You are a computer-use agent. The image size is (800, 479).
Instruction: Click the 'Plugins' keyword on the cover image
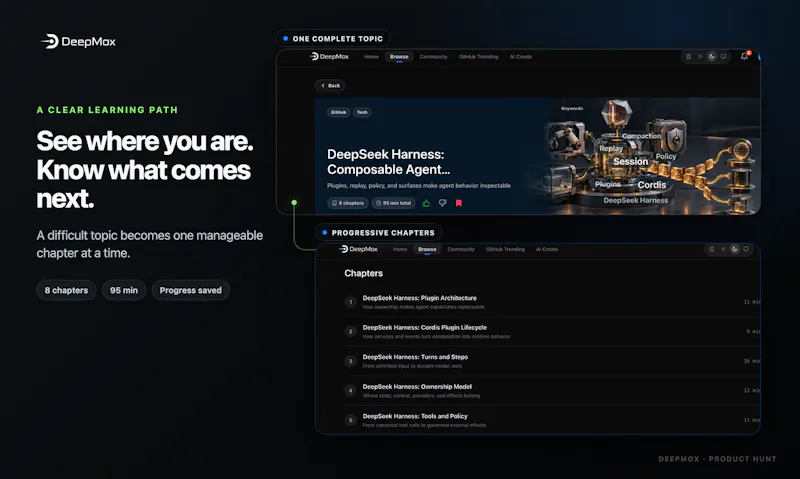click(x=608, y=184)
